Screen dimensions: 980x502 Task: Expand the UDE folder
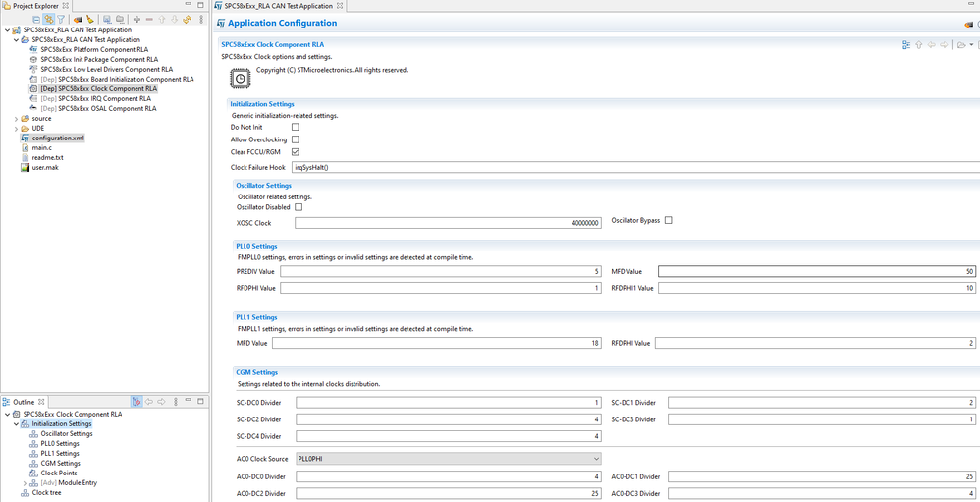(x=16, y=128)
